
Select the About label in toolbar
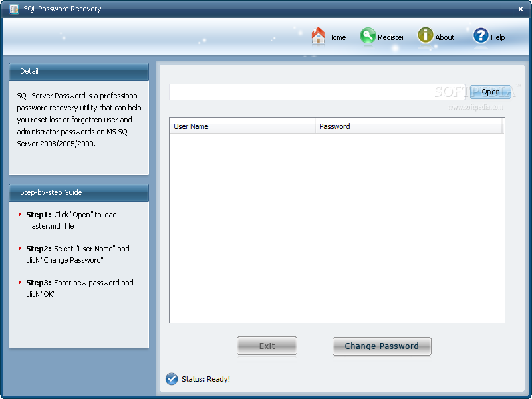click(x=444, y=37)
